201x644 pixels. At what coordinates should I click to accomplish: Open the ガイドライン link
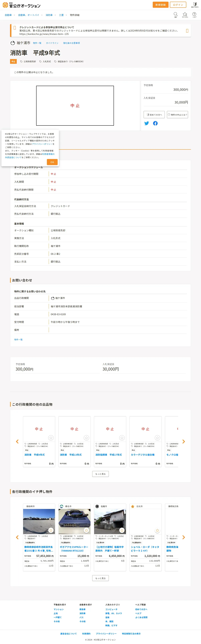tap(52, 43)
